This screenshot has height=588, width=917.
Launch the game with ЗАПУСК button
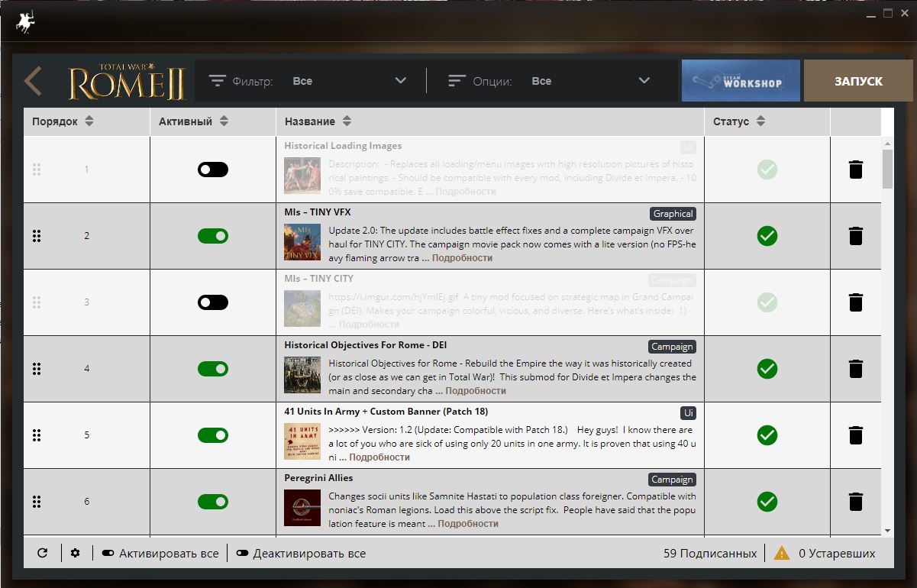(x=858, y=81)
